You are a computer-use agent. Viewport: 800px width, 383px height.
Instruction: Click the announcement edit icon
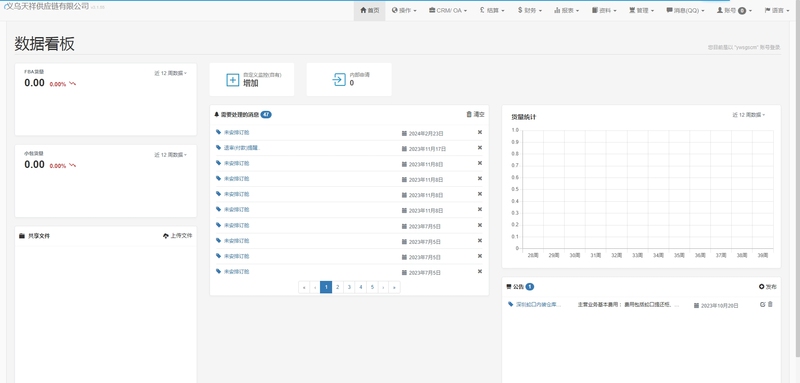click(762, 304)
